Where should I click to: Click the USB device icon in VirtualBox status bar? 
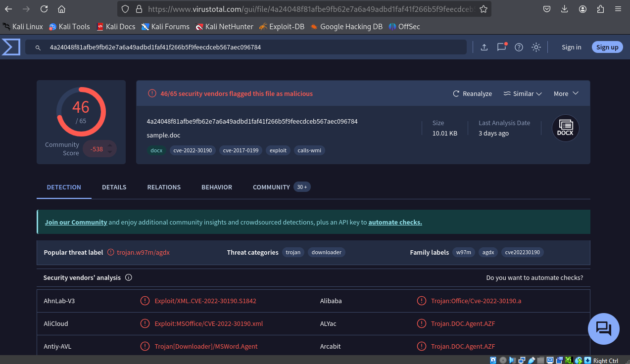532,360
